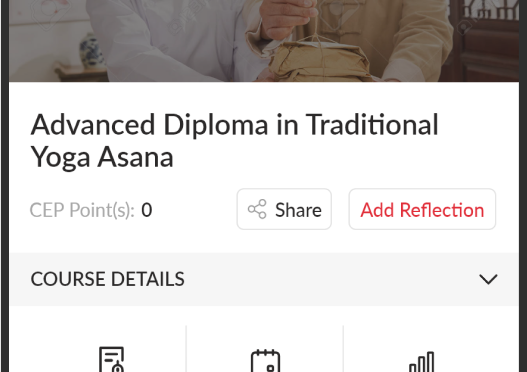The height and width of the screenshot is (372, 527).
Task: Click the blue and white vase in banner
Action: [92, 50]
